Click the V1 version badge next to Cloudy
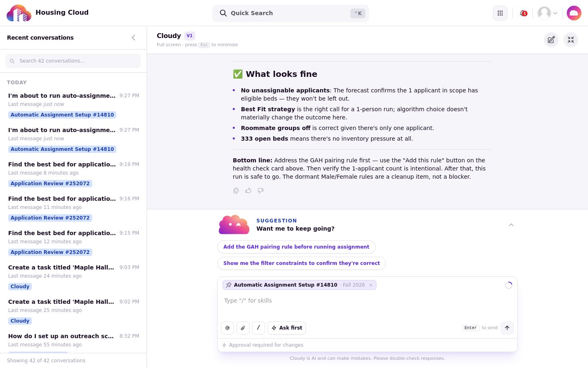Screen dimensions: 588x368 (x=189, y=36)
